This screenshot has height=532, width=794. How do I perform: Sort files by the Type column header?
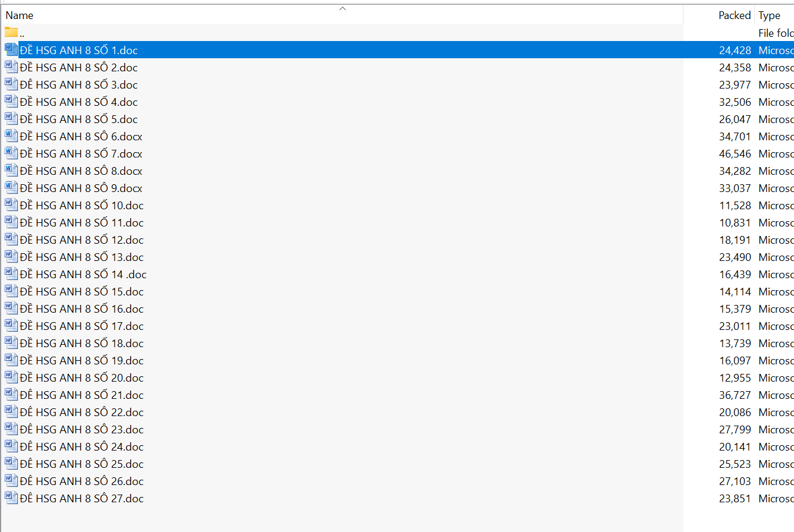coord(769,15)
